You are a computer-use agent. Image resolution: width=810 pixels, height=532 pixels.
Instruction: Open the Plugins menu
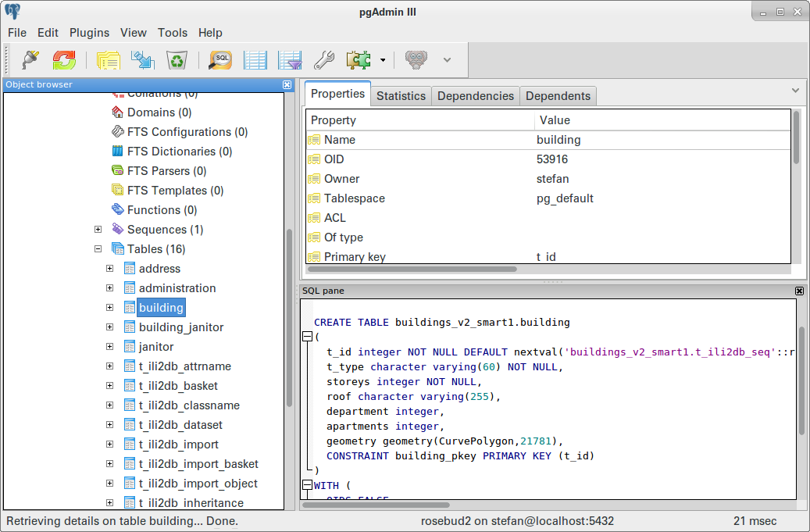pyautogui.click(x=89, y=33)
